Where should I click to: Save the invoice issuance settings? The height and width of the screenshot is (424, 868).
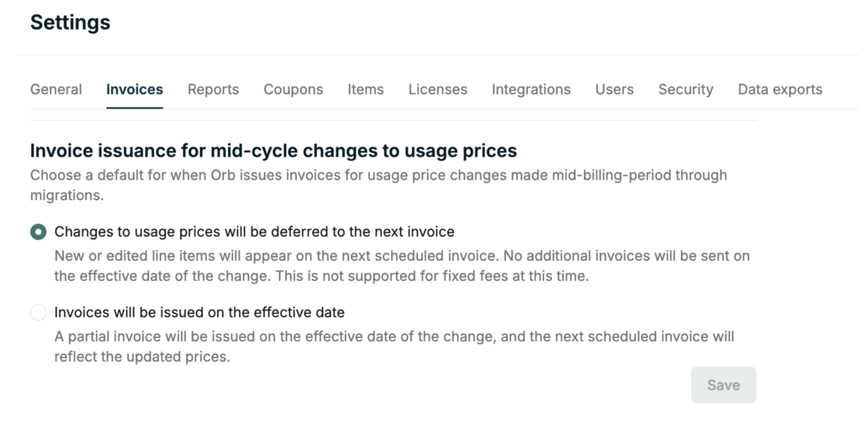point(723,384)
